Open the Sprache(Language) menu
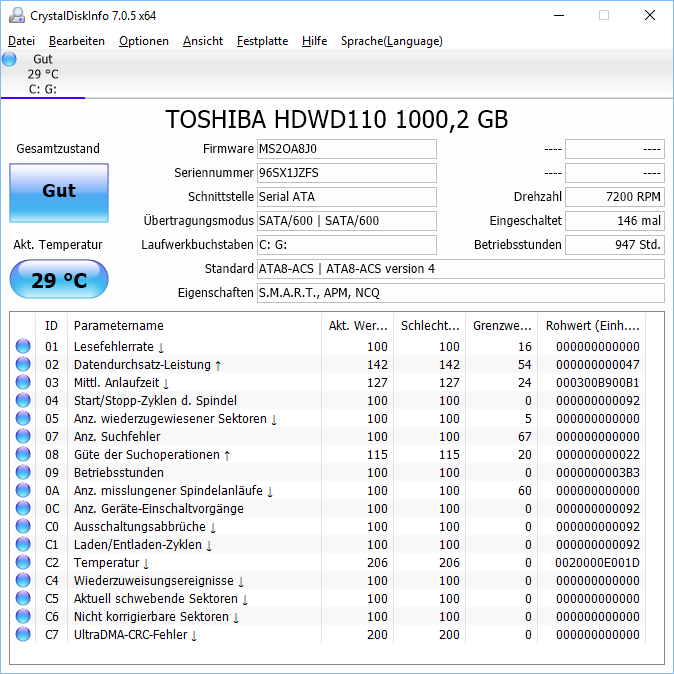Image resolution: width=674 pixels, height=674 pixels. point(392,41)
